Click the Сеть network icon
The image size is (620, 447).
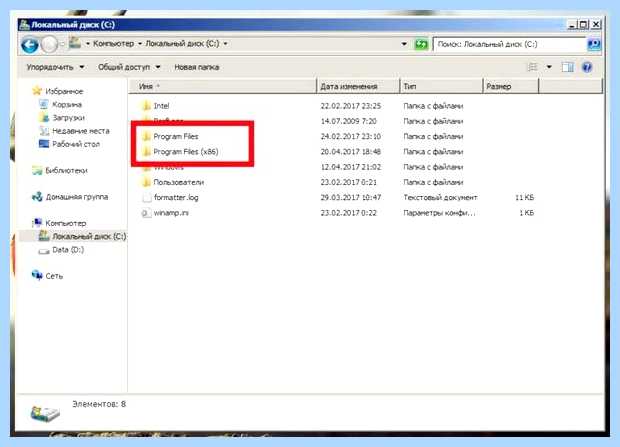(x=37, y=275)
